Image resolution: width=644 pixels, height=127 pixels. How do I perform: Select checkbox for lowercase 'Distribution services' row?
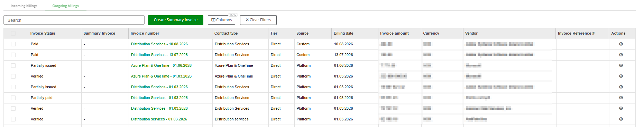[x=13, y=119]
